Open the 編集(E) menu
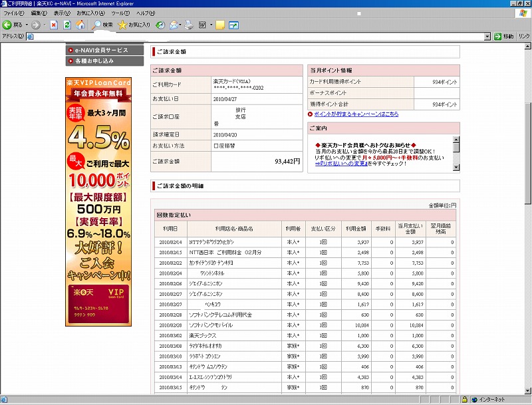 (39, 13)
